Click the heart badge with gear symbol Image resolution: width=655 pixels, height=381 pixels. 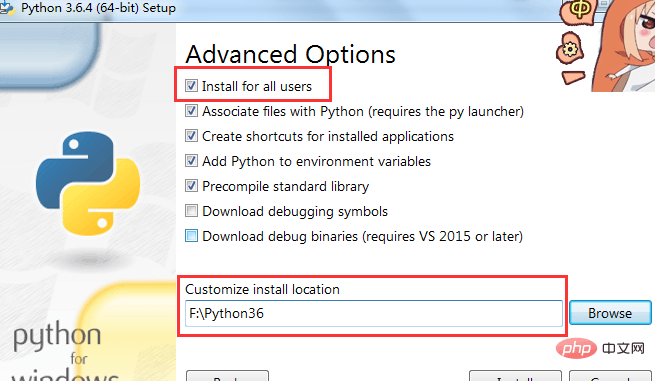click(x=569, y=48)
